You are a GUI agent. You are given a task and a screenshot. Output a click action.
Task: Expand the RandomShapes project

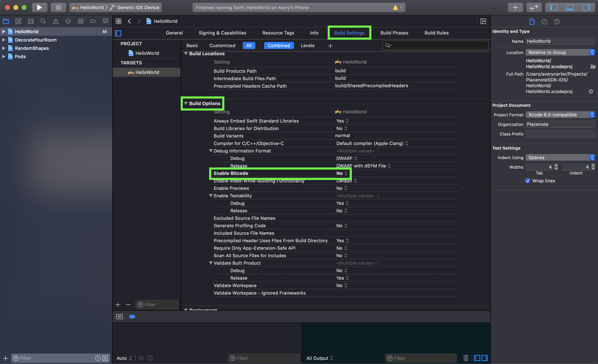pos(4,48)
